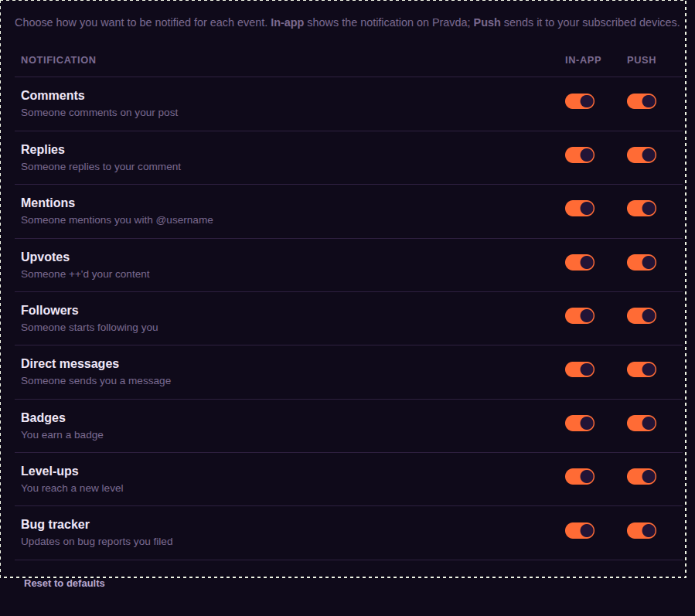The image size is (695, 616).
Task: Toggle push alerts for Followers
Action: tap(642, 315)
